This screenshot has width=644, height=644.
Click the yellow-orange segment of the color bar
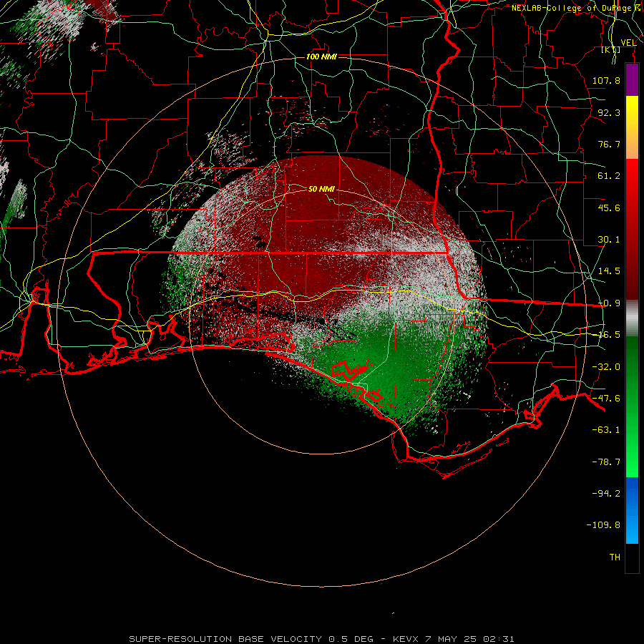[632, 127]
